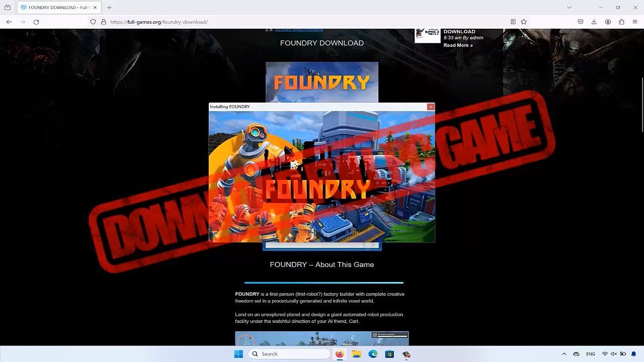This screenshot has width=644, height=362.
Task: Open a new browser tab
Action: click(x=109, y=8)
